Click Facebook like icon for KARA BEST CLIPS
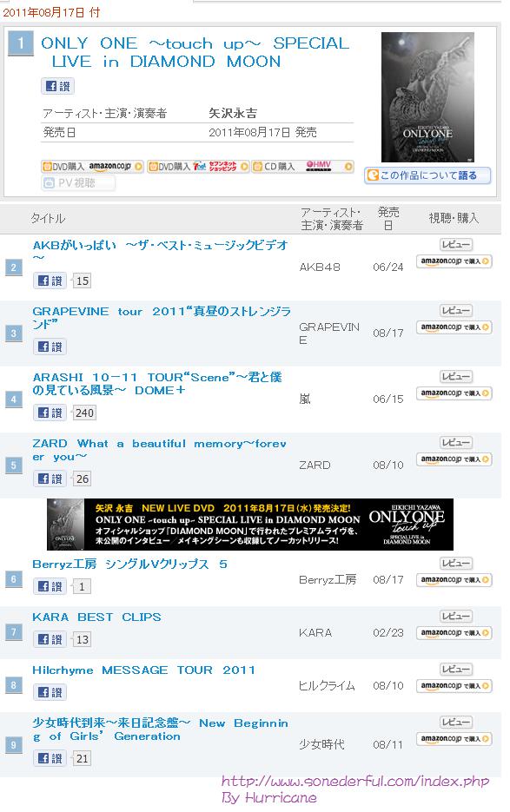The height and width of the screenshot is (812, 510). pos(50,639)
